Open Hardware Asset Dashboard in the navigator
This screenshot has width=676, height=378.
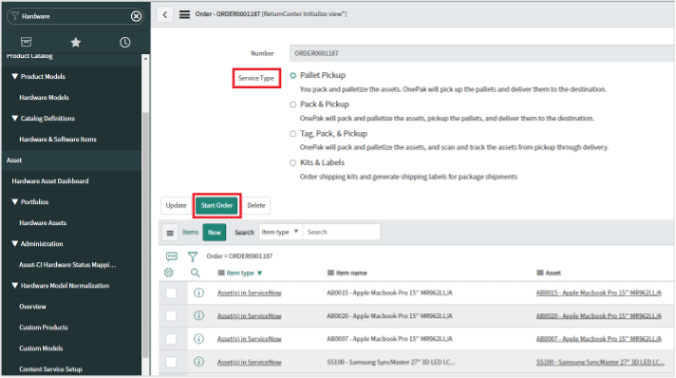[x=50, y=181]
